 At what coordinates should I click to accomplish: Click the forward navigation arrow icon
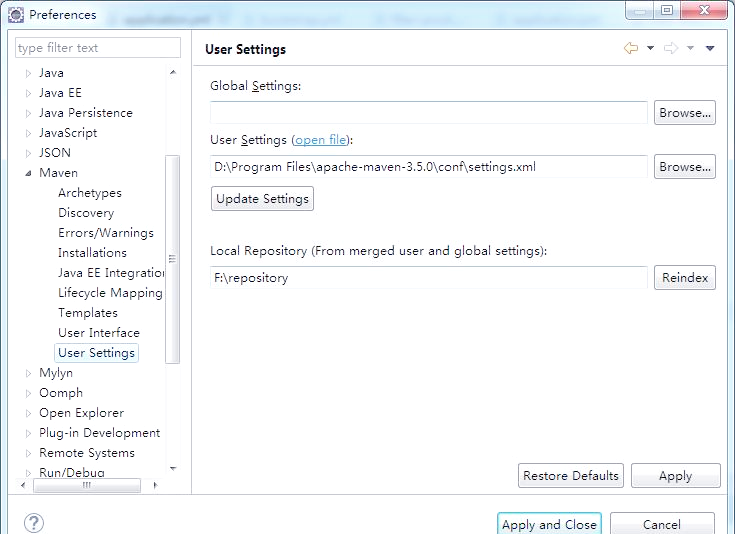(x=671, y=48)
